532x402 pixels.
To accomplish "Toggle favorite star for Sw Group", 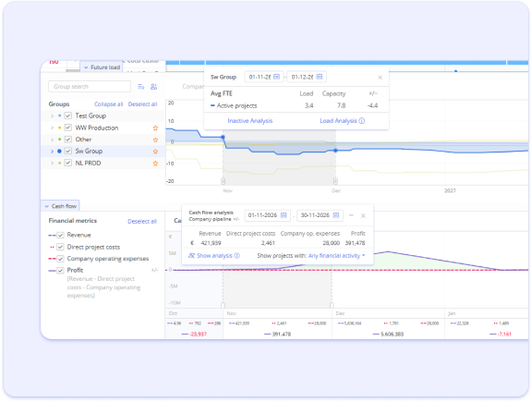I will tap(155, 152).
